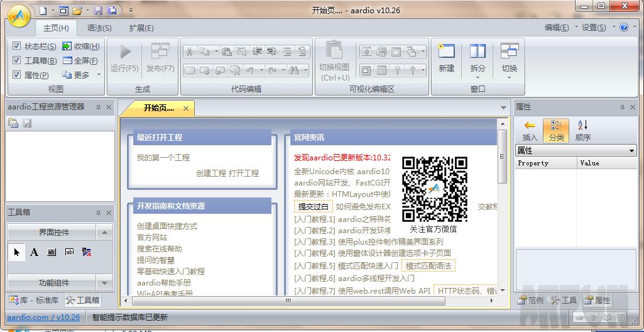Select the rich edit control icon in 工具箱

click(x=86, y=252)
